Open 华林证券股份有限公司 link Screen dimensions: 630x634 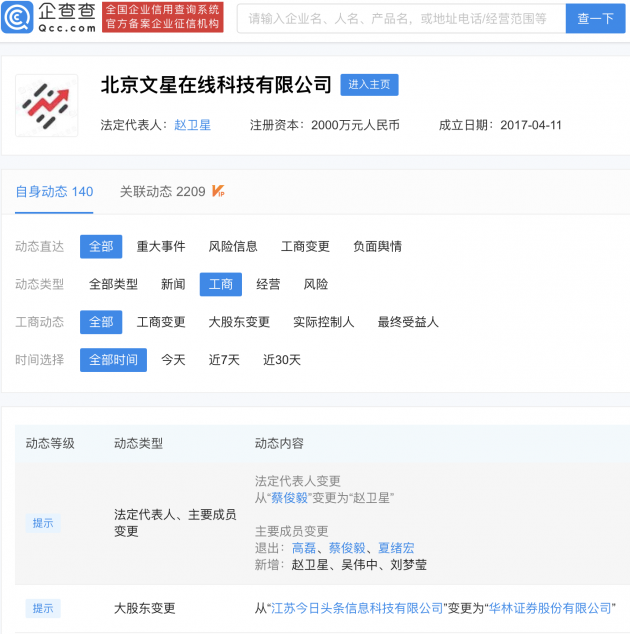click(550, 608)
